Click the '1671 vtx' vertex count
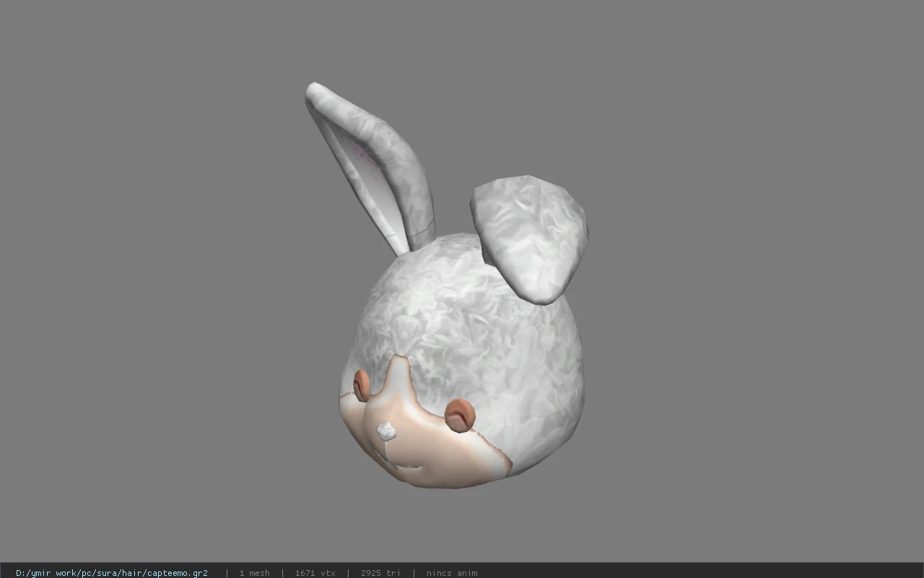The height and width of the screenshot is (578, 924). (315, 573)
